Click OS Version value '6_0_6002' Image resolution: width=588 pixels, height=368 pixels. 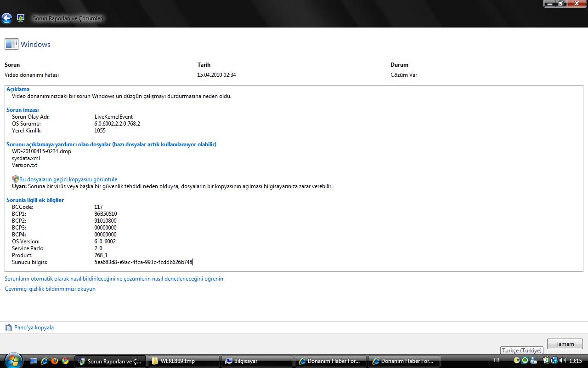(105, 241)
